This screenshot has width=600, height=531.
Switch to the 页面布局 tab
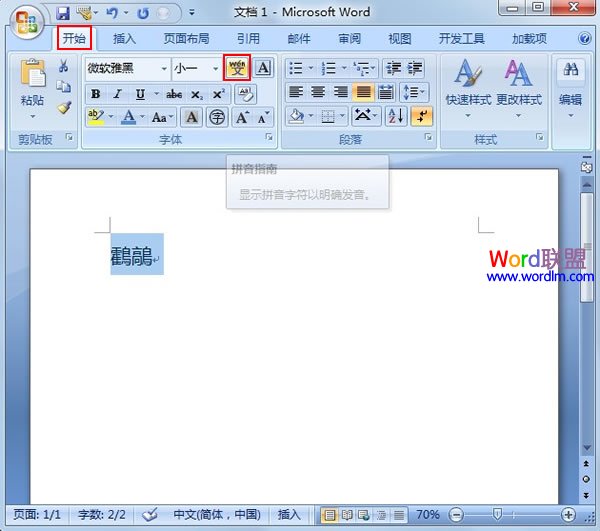tap(187, 39)
